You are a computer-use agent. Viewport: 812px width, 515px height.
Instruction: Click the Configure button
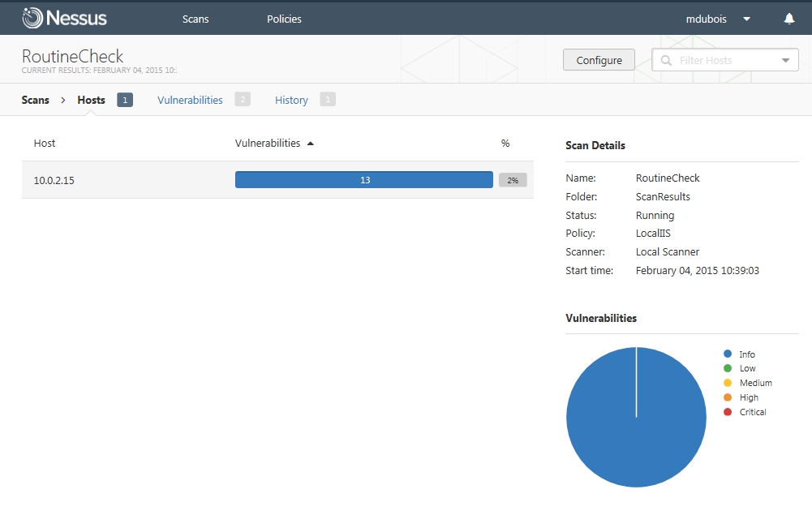(x=599, y=60)
